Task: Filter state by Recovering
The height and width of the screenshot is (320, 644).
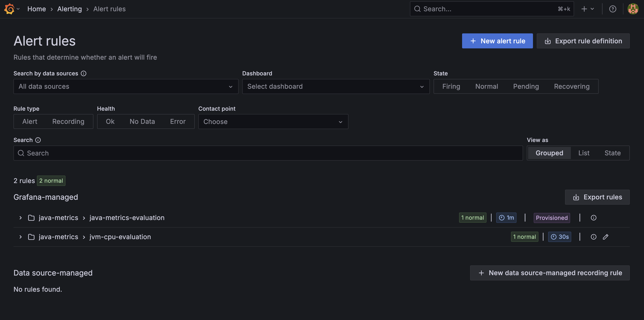Action: click(572, 86)
